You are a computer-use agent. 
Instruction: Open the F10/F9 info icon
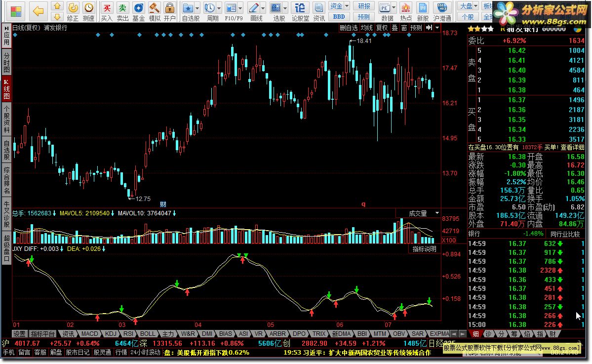(231, 11)
